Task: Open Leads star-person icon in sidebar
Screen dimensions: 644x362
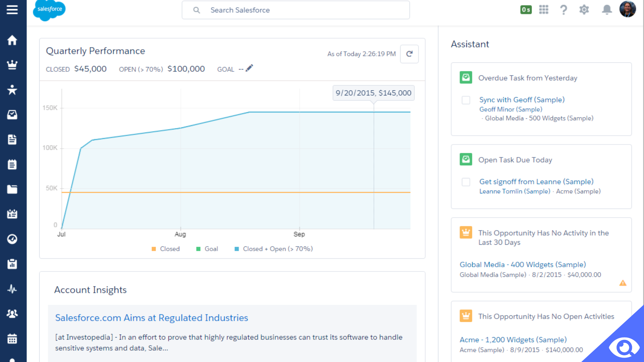Action: click(x=12, y=89)
